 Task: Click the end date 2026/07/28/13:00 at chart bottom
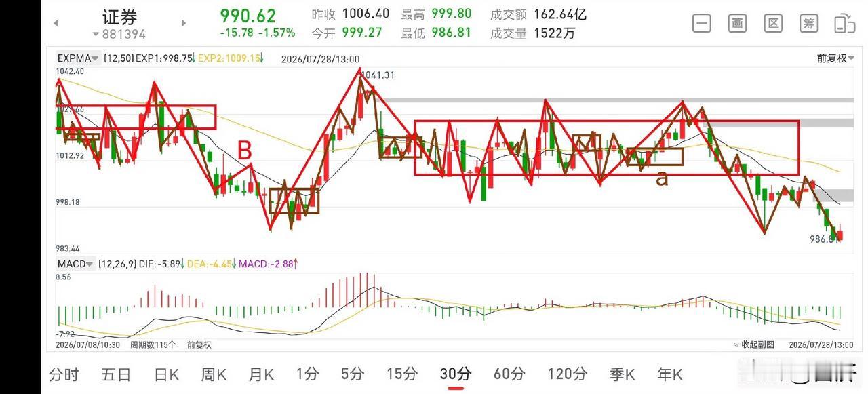click(821, 344)
